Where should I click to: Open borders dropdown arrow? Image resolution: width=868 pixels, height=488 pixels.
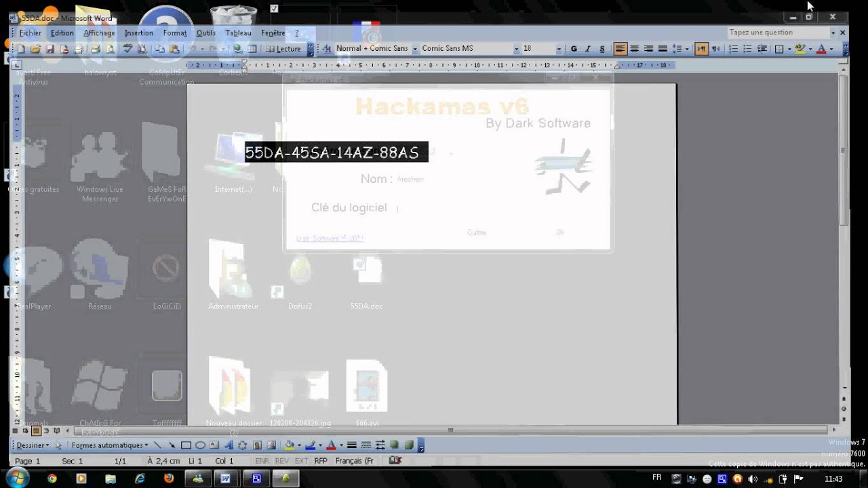coord(789,49)
